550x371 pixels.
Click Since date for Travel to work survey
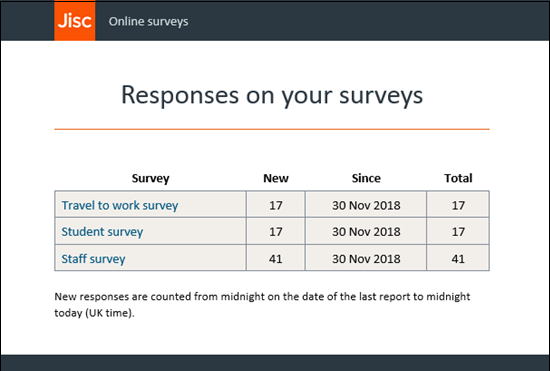click(366, 204)
